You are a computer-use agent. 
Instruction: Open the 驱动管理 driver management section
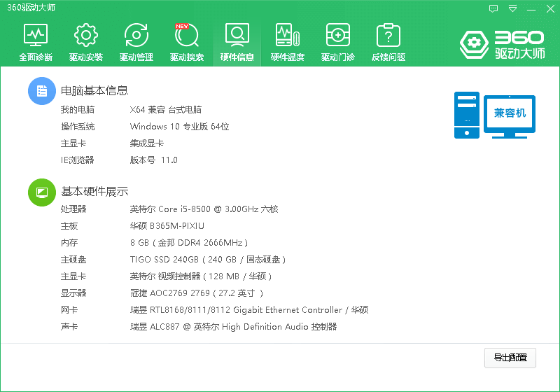(x=136, y=42)
